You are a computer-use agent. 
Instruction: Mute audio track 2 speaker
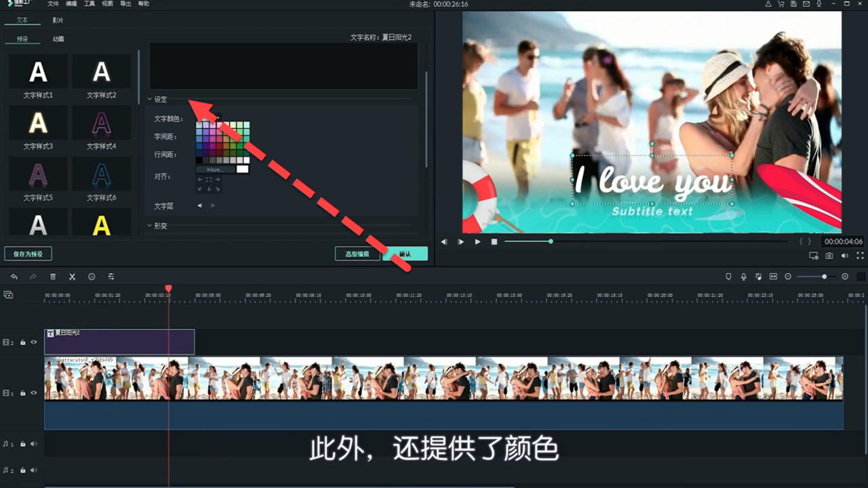[34, 470]
